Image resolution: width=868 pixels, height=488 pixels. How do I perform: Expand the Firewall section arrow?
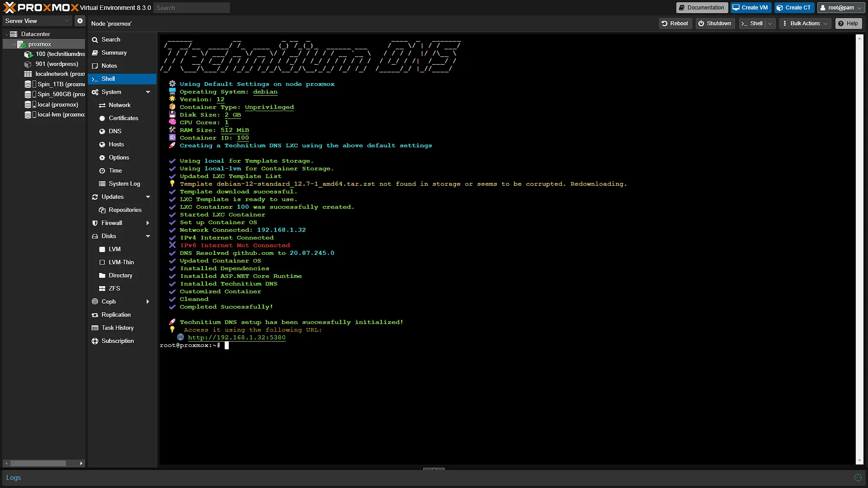point(148,223)
